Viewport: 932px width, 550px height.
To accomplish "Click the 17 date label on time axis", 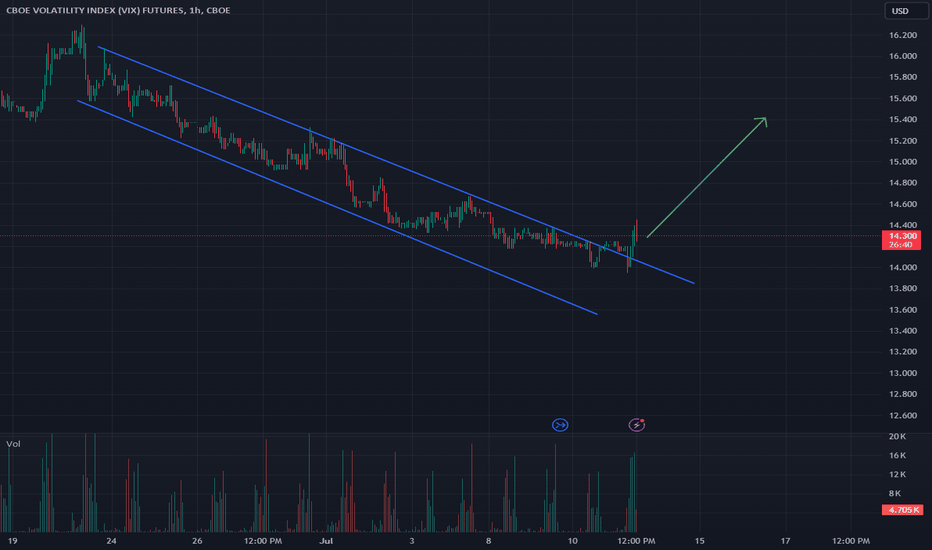I will coord(785,540).
